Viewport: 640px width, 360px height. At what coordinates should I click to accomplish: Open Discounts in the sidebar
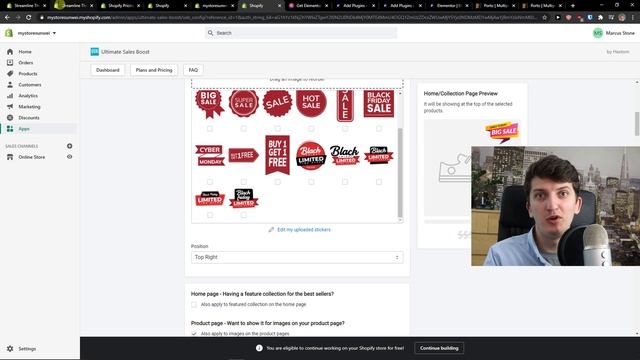pos(29,118)
